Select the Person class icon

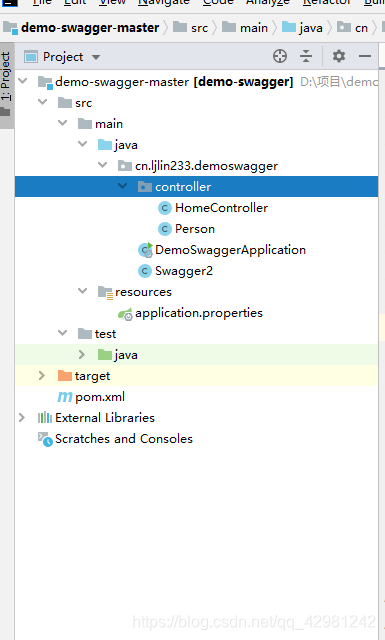(165, 229)
